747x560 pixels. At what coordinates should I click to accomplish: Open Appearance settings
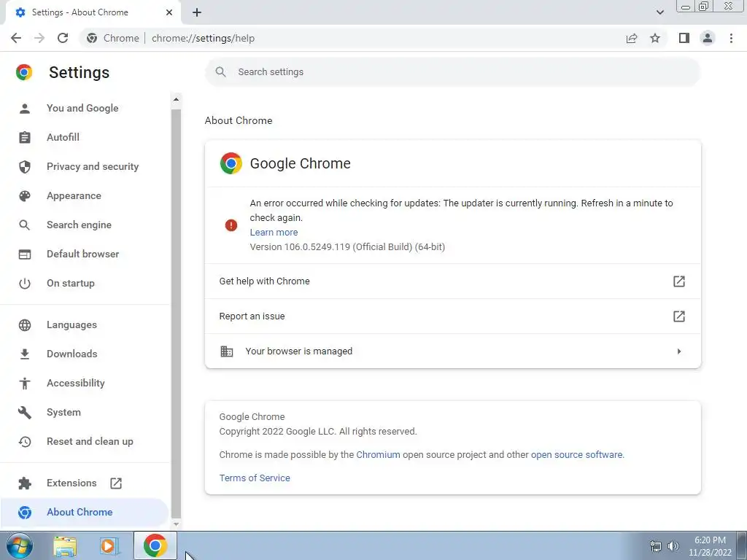click(x=85, y=195)
